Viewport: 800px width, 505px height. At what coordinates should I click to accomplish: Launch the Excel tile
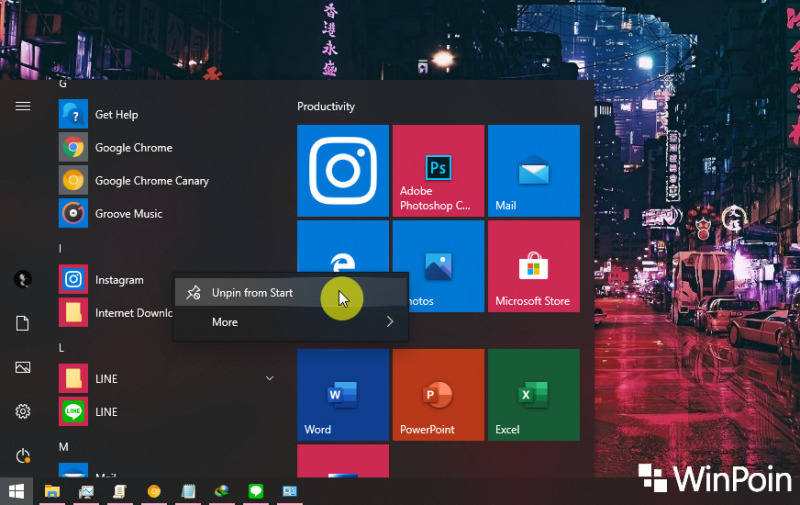(x=534, y=395)
